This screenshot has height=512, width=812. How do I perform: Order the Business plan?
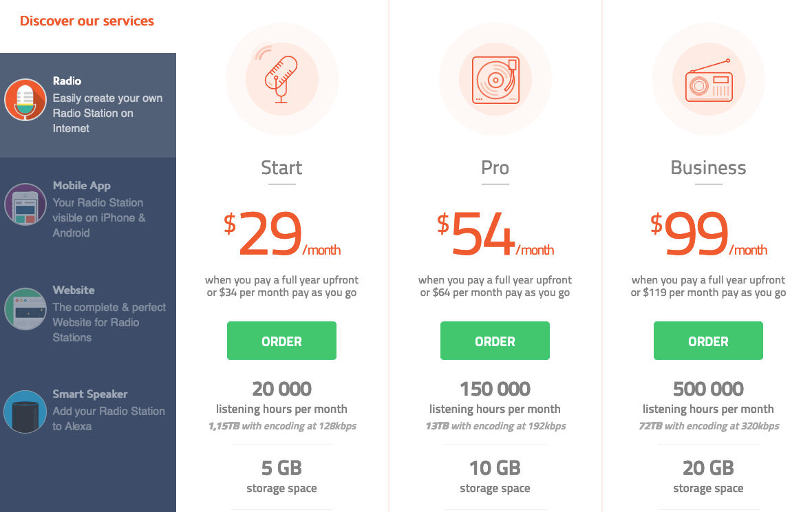click(x=708, y=340)
